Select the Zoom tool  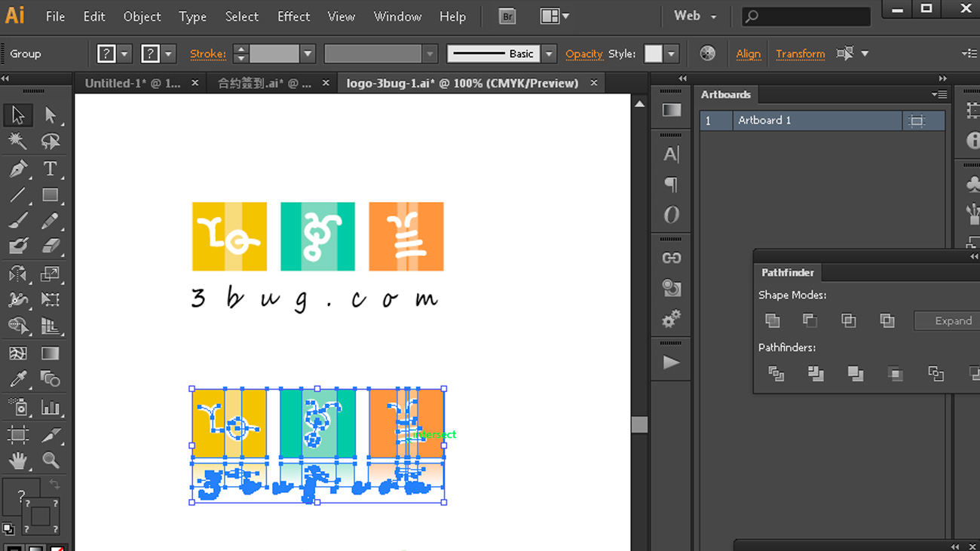pyautogui.click(x=51, y=460)
